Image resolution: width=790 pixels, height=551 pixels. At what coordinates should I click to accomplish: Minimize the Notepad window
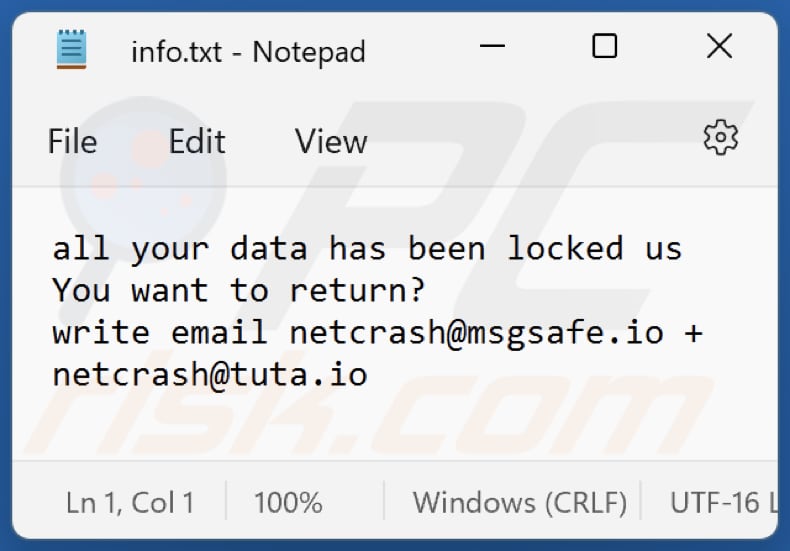(492, 46)
